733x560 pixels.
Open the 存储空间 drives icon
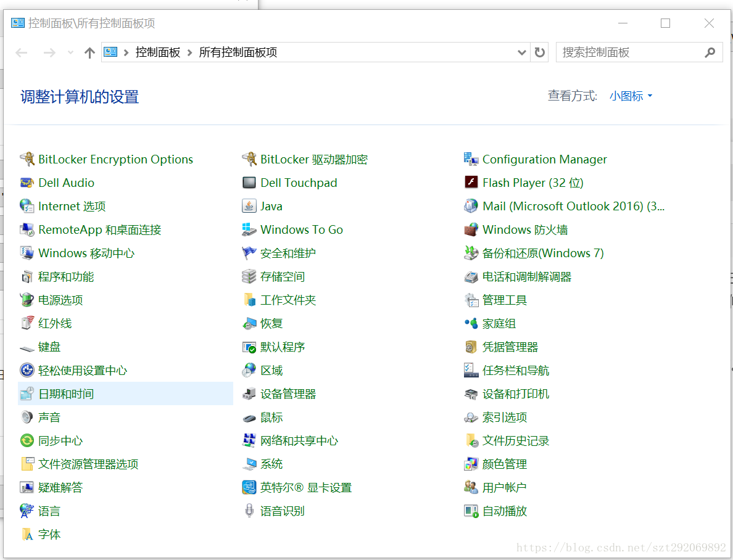click(249, 277)
